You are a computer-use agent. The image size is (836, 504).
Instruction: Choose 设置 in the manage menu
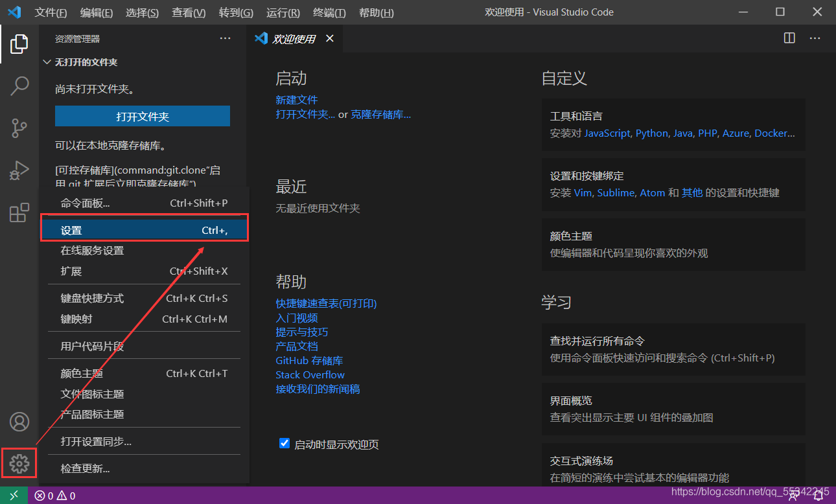click(144, 231)
